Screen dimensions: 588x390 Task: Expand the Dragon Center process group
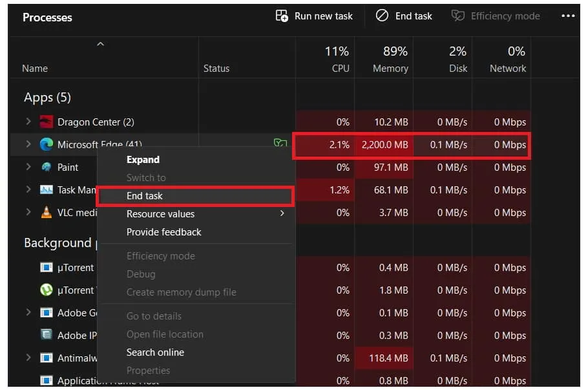tap(28, 121)
